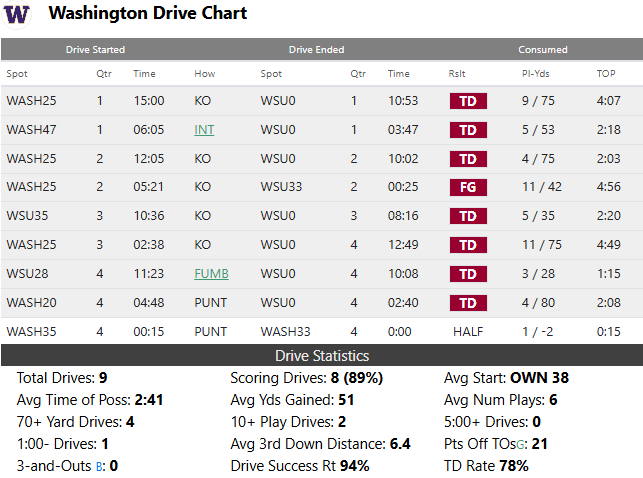Screen dimensions: 643x478
Task: Click the 04:48 start time cell
Action: pyautogui.click(x=149, y=303)
